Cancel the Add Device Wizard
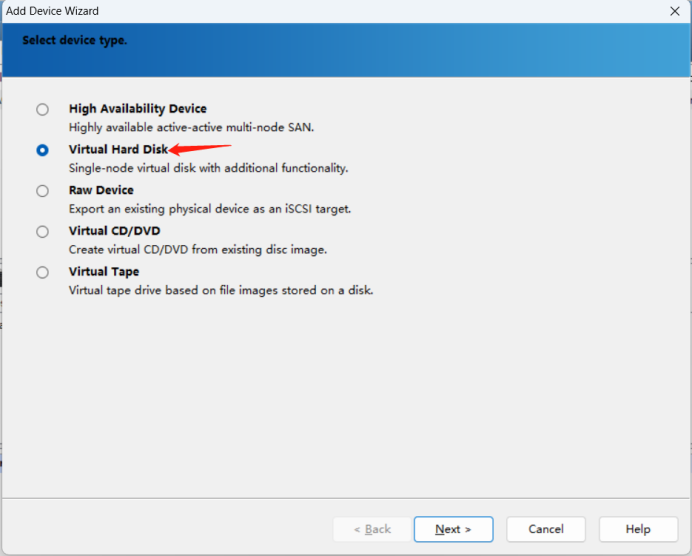The width and height of the screenshot is (692, 556). (x=546, y=529)
